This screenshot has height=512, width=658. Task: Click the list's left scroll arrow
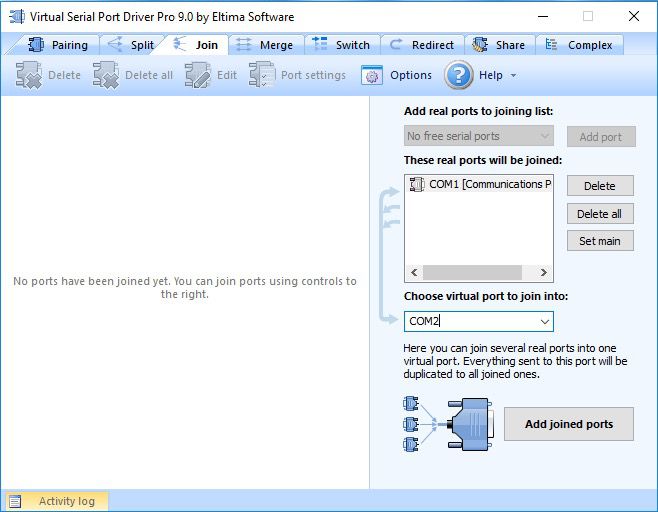point(414,272)
